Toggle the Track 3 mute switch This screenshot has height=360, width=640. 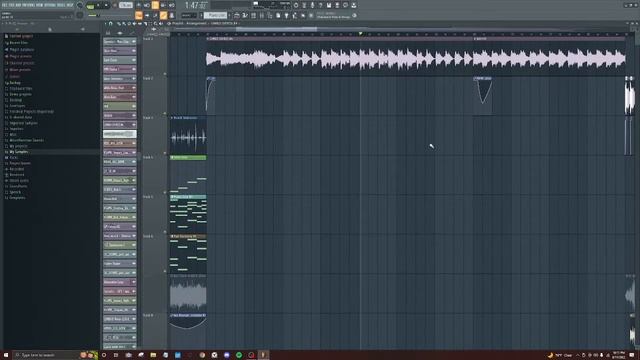[x=165, y=153]
